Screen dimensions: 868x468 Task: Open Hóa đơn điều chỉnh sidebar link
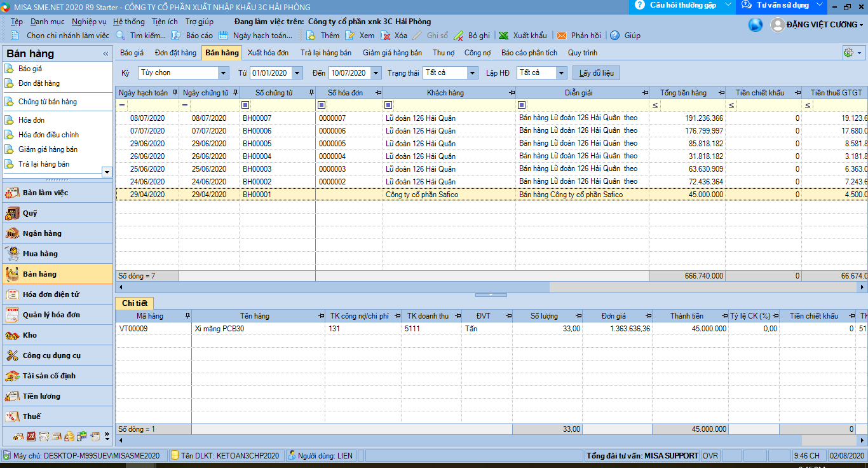(x=48, y=135)
